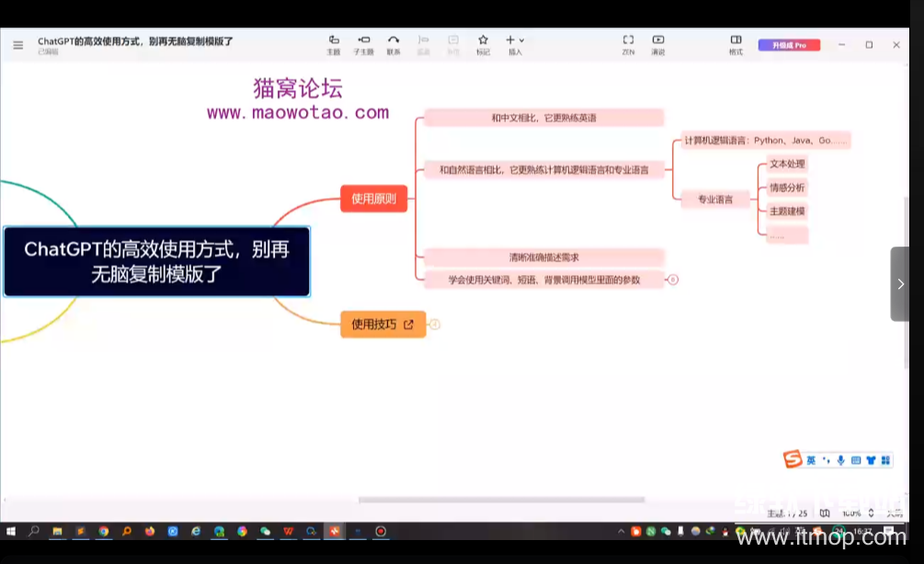The width and height of the screenshot is (924, 564).
Task: Select the '清晰准确描述需求' node
Action: tap(544, 258)
